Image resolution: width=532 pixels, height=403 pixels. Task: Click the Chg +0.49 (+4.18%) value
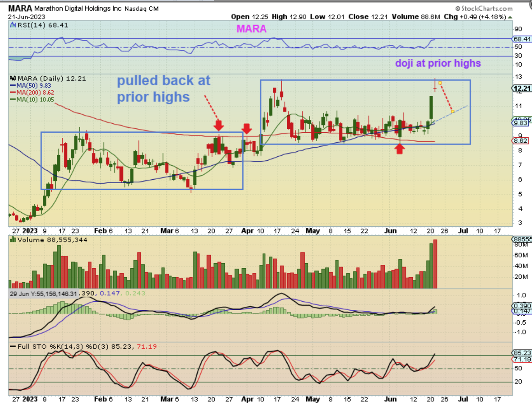coord(475,17)
